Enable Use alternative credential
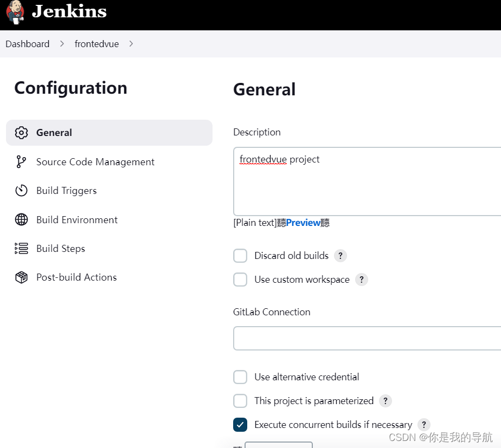 pyautogui.click(x=240, y=377)
